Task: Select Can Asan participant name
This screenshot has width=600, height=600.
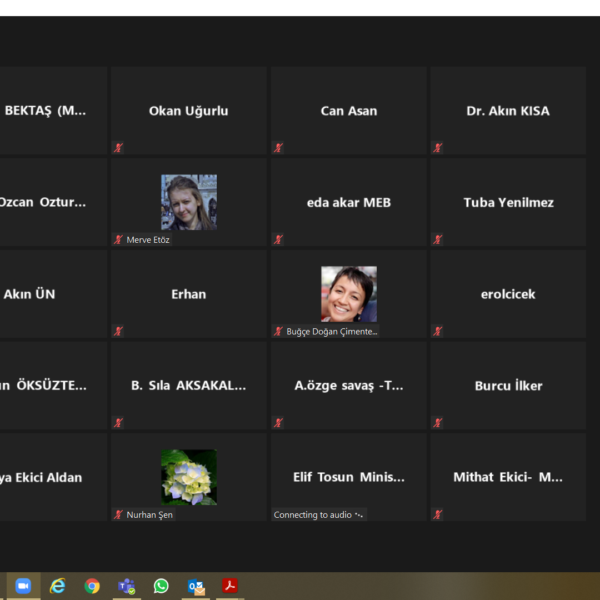Action: 349,111
